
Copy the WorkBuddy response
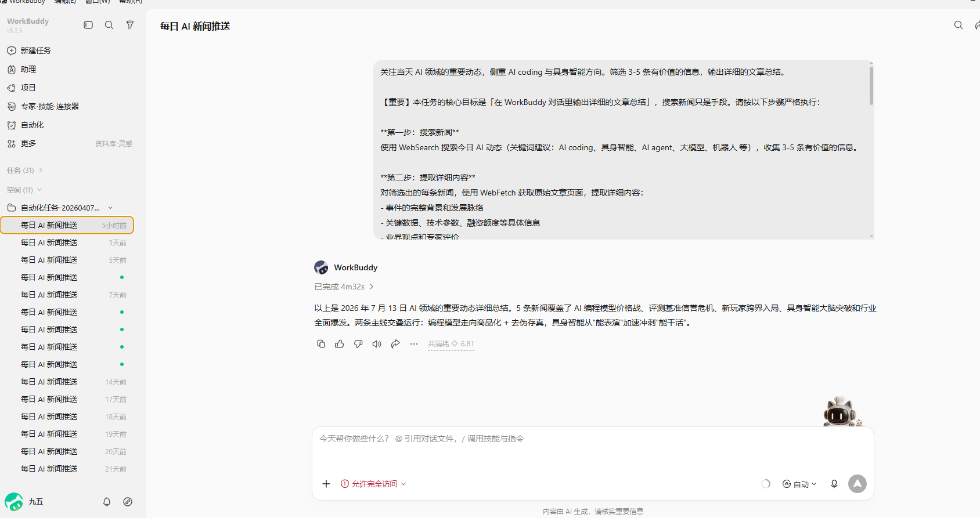click(321, 344)
